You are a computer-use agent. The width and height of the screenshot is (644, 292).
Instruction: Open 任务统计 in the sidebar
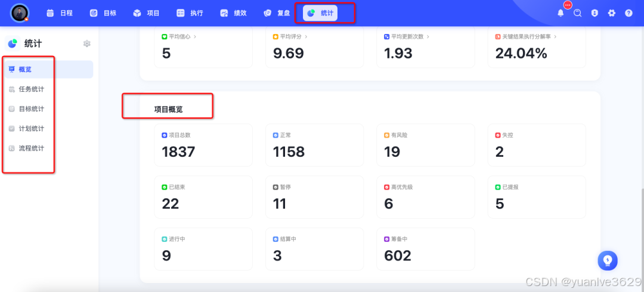(x=49, y=89)
